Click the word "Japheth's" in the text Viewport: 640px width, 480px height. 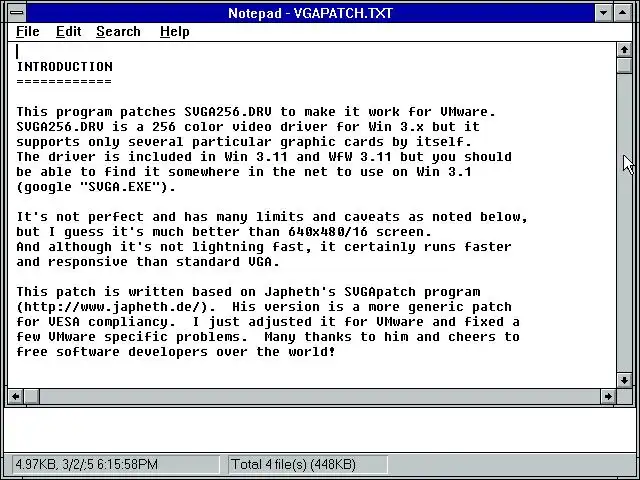(x=300, y=292)
